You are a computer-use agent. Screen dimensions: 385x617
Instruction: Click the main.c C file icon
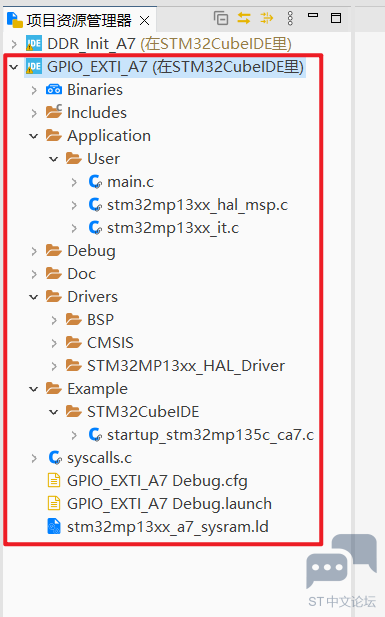95,182
